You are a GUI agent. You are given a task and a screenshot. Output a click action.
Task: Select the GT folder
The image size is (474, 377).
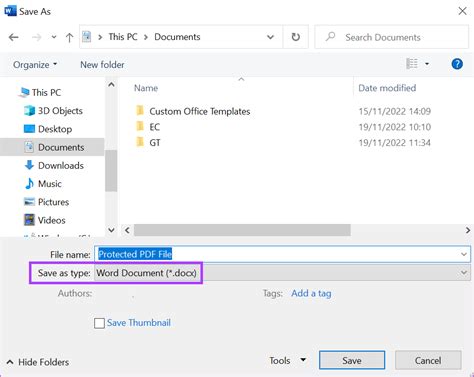(155, 143)
